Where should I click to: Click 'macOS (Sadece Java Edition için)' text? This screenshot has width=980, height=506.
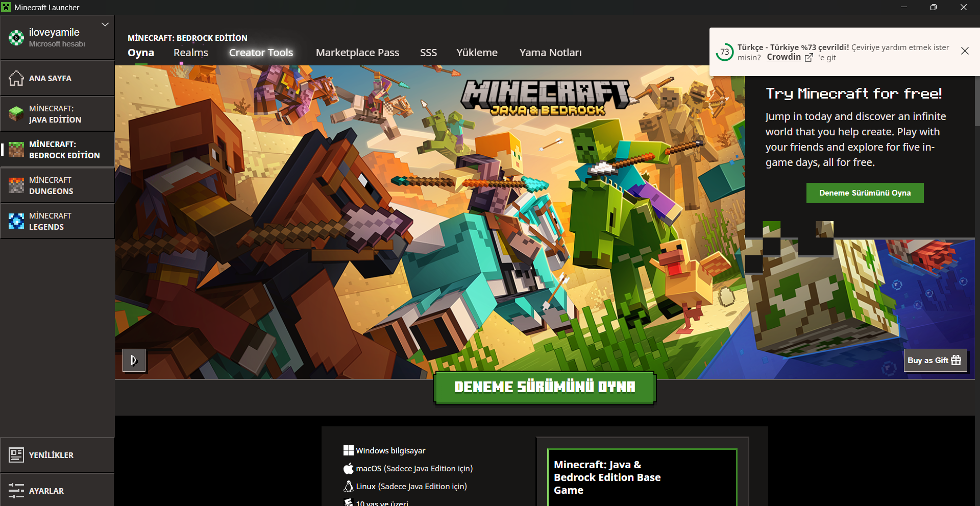tap(414, 468)
